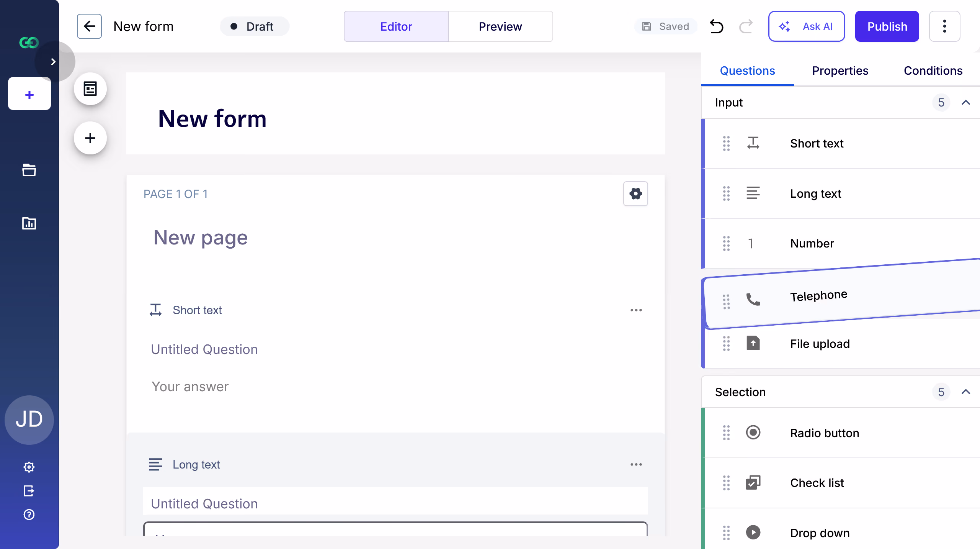Click the New form title heading
Image resolution: width=980 pixels, height=549 pixels.
click(212, 118)
